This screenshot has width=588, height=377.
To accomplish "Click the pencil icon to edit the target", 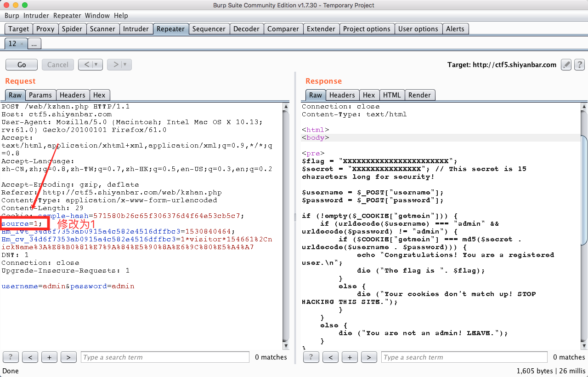I will click(566, 65).
